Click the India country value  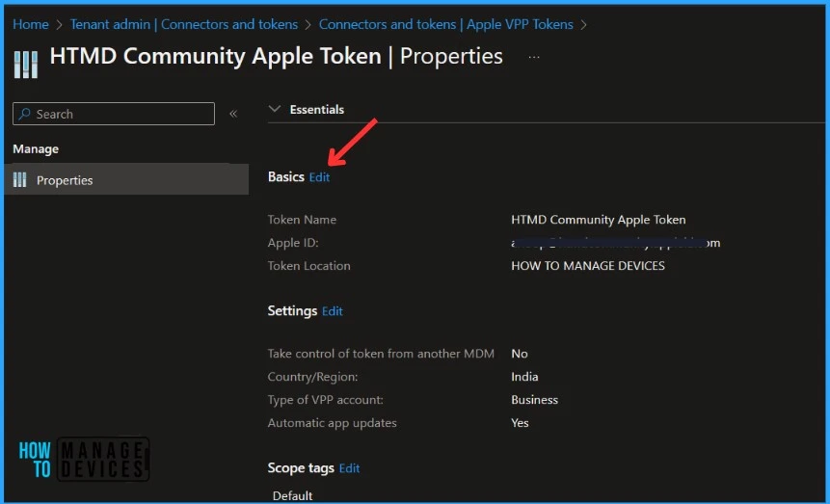[x=524, y=377]
